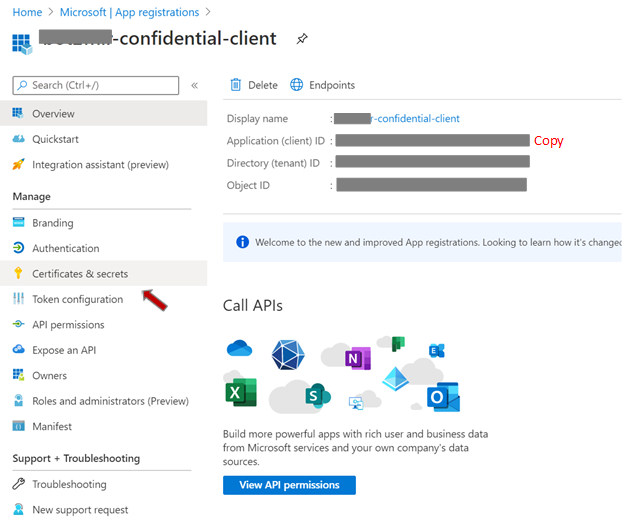
Task: Click the Branding icon in the sidebar
Action: tap(18, 223)
